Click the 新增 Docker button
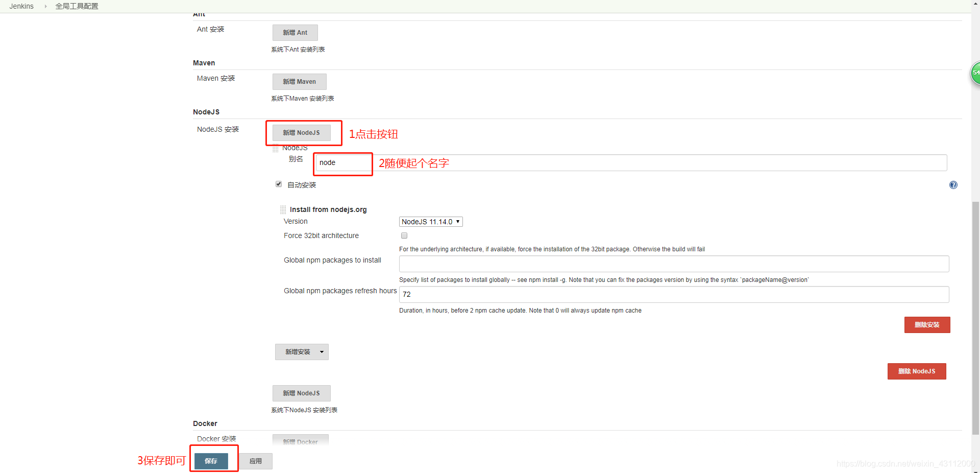The image size is (980, 473). pyautogui.click(x=300, y=440)
